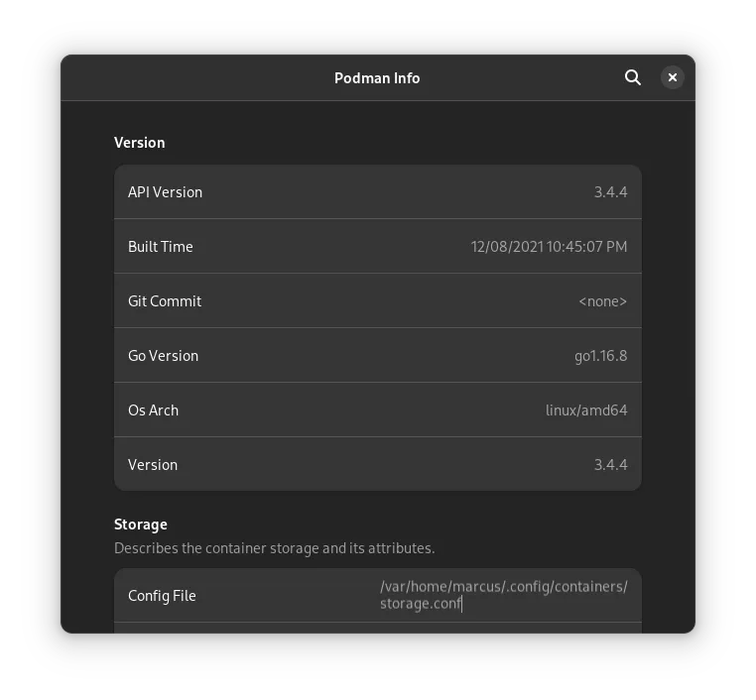Image resolution: width=756 pixels, height=700 pixels.
Task: Click the storage.conf path value
Action: [503, 595]
